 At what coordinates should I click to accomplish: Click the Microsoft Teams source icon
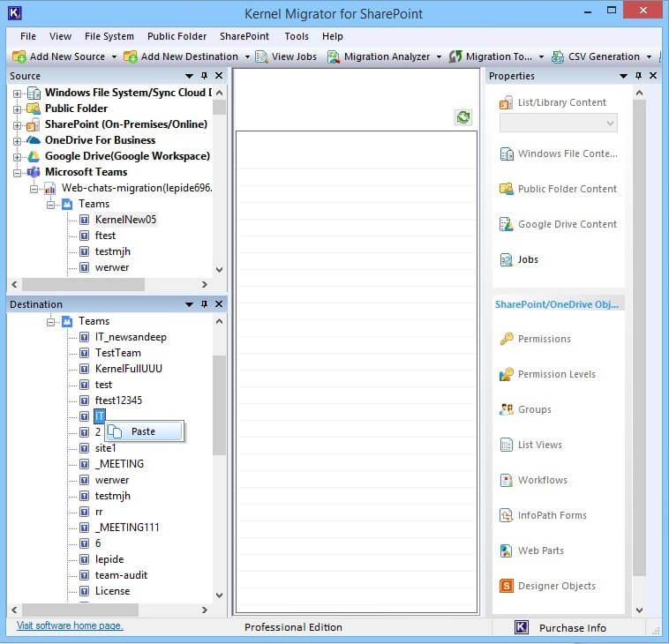click(34, 172)
